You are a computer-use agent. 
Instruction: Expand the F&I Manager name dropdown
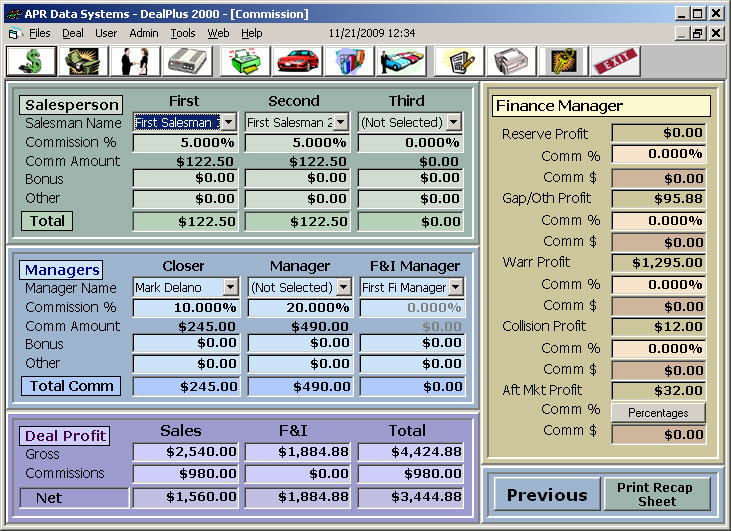click(455, 288)
